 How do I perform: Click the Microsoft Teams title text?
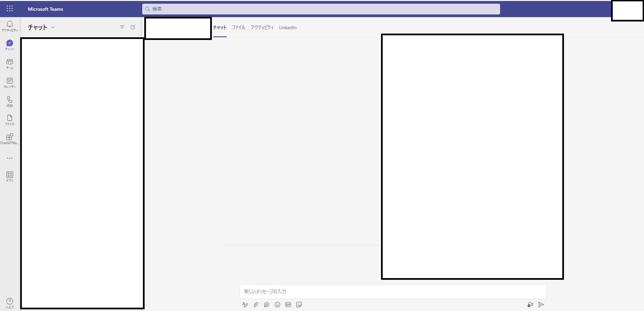click(x=45, y=9)
